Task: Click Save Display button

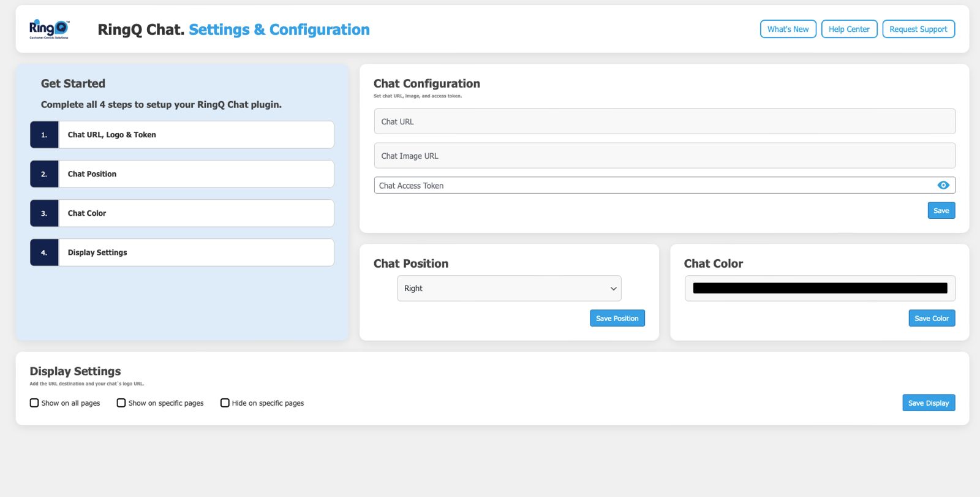Action: tap(929, 403)
